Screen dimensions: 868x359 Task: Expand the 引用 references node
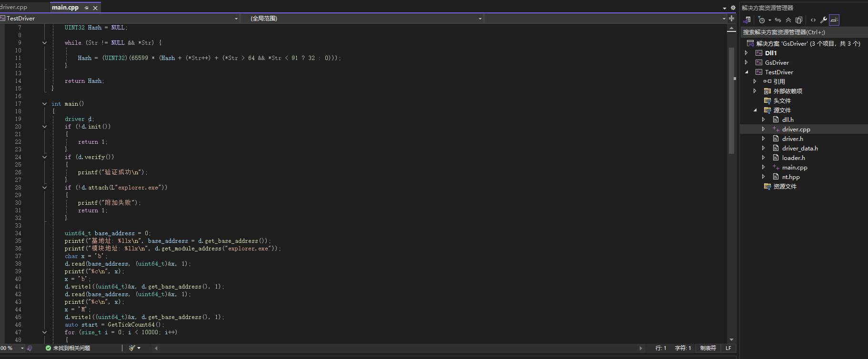[755, 81]
